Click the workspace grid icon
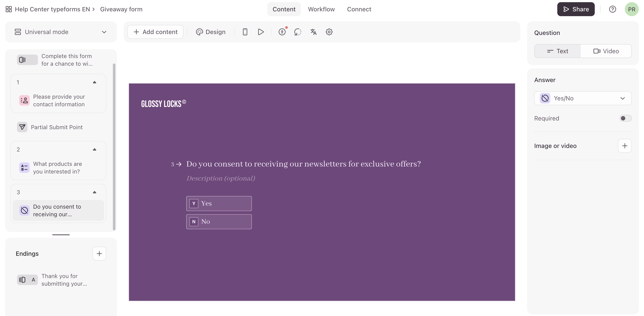The width and height of the screenshot is (644, 316). (9, 9)
